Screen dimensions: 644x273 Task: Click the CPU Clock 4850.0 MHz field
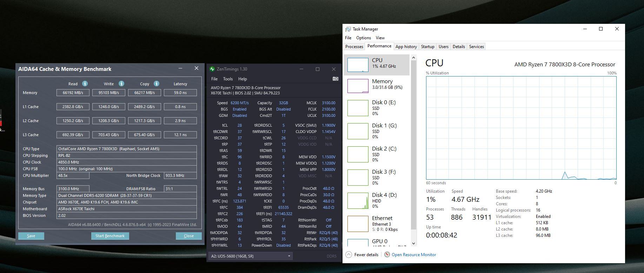(x=127, y=162)
